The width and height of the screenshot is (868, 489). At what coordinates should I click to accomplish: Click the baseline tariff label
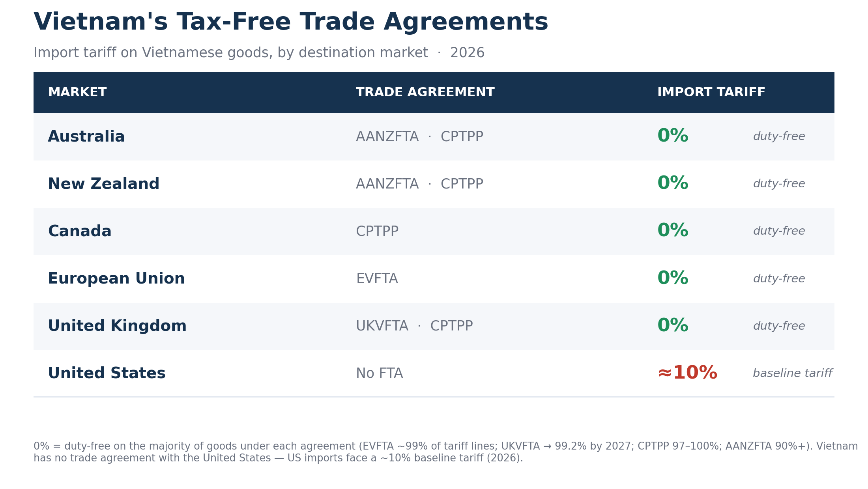pyautogui.click(x=793, y=373)
